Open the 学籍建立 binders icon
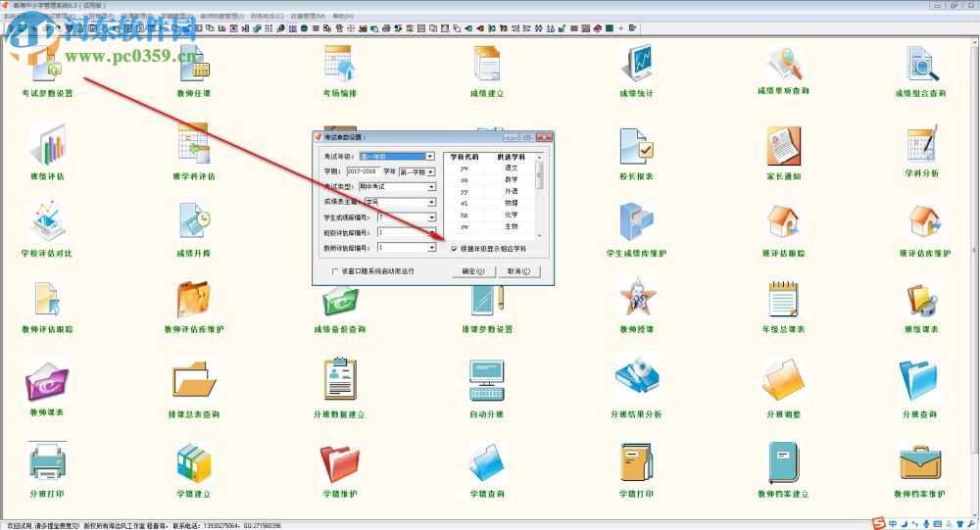This screenshot has width=980, height=530. (194, 462)
